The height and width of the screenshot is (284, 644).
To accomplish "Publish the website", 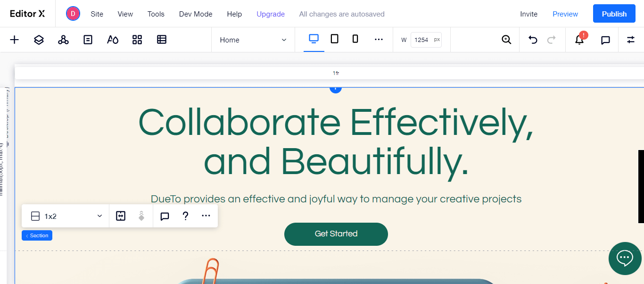I will coord(614,13).
